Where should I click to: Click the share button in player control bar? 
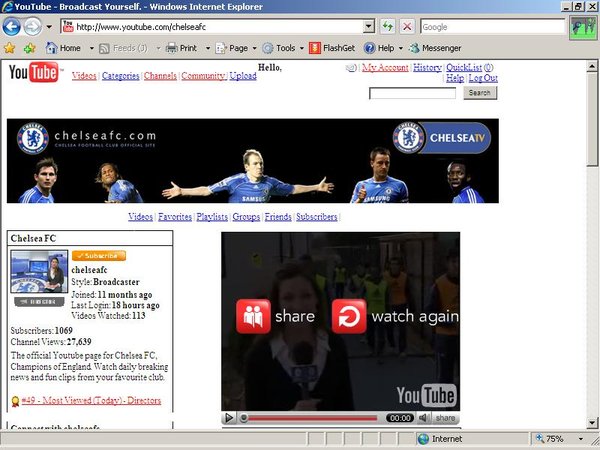click(445, 418)
